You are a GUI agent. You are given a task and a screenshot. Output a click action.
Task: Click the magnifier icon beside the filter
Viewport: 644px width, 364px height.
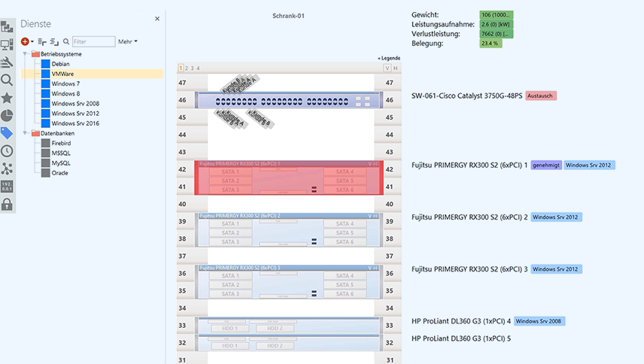coord(66,42)
